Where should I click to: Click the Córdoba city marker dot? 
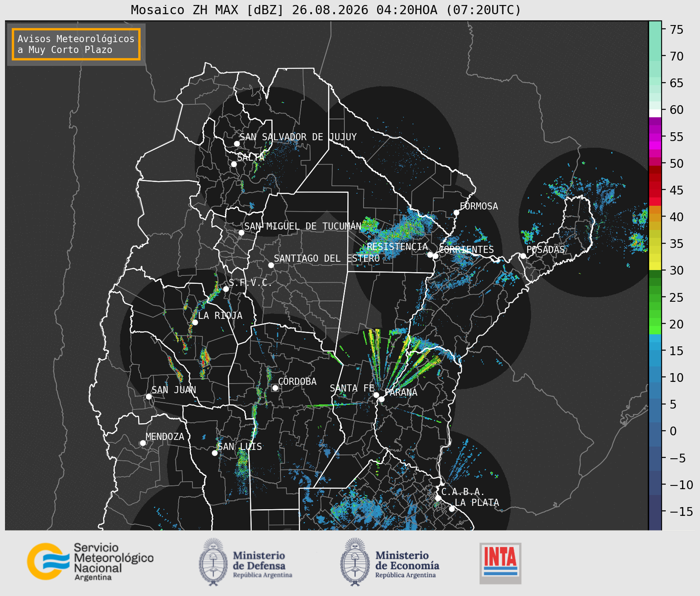coord(275,388)
